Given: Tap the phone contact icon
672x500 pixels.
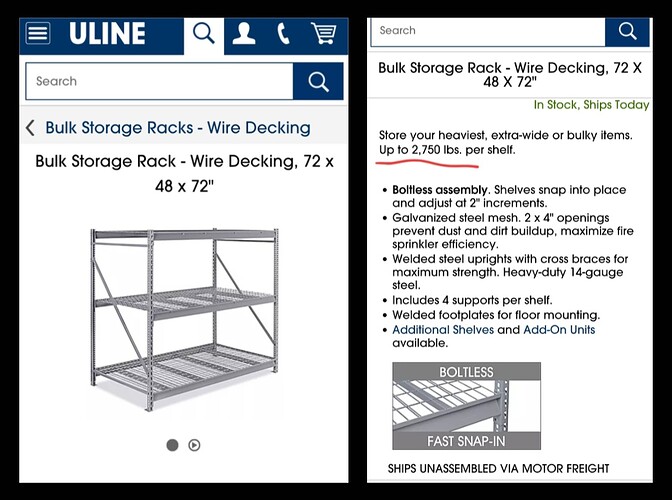Looking at the screenshot, I should point(284,33).
